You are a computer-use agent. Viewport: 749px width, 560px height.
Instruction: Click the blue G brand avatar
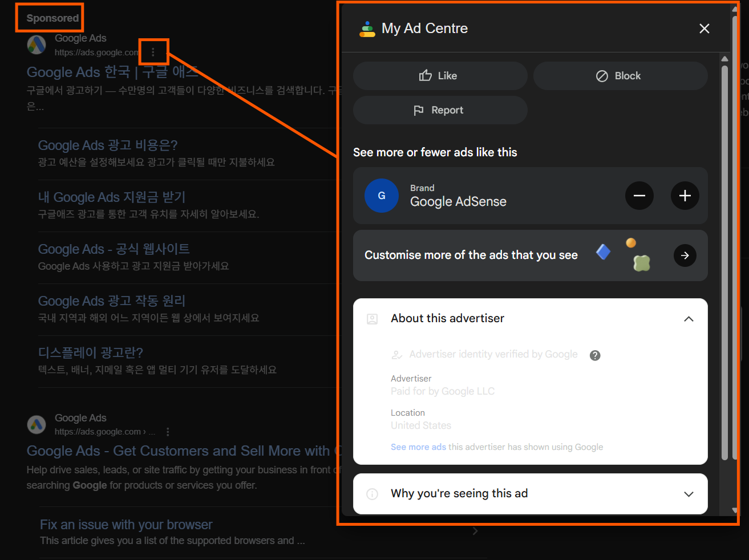(382, 196)
